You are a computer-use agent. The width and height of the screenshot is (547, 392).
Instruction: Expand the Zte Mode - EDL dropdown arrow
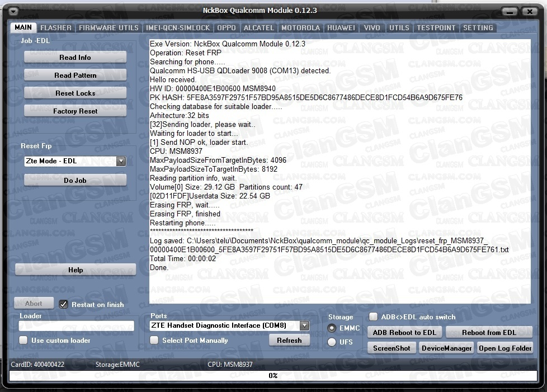(x=121, y=161)
